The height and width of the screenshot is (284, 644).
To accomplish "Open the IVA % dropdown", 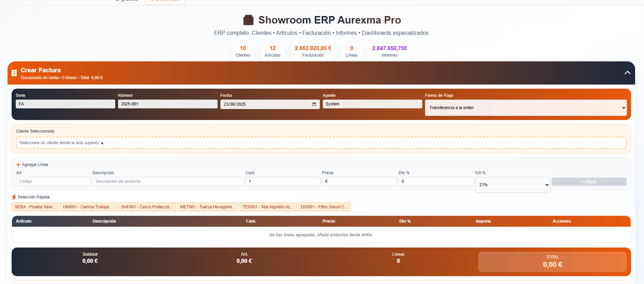I will point(512,185).
